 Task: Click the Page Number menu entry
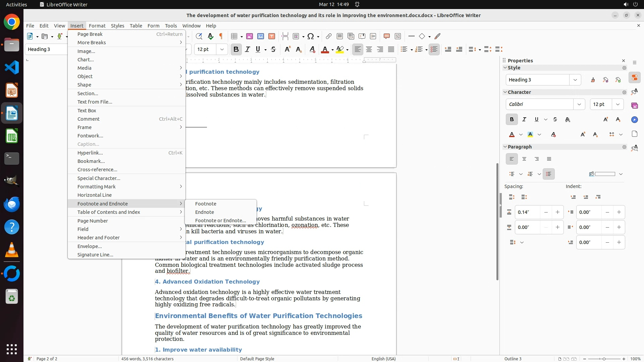tap(93, 221)
